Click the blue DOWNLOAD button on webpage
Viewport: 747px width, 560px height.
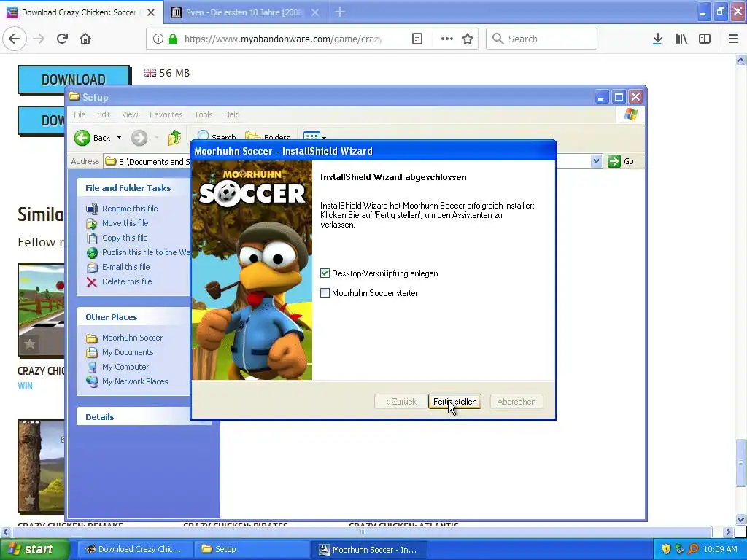click(74, 79)
